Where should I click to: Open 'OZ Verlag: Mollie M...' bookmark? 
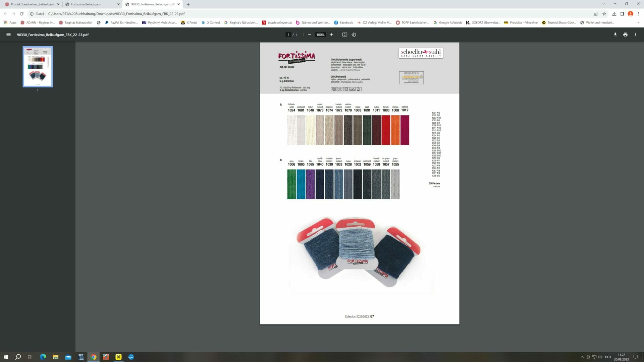(374, 22)
